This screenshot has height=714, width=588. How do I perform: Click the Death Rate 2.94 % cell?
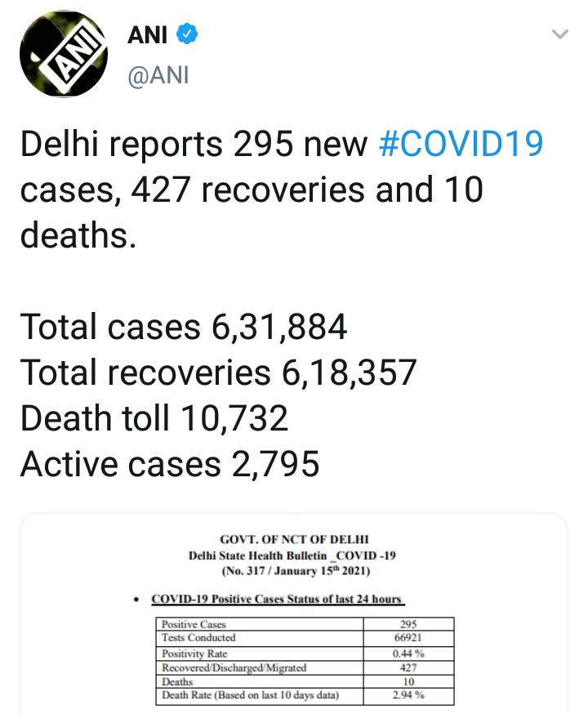click(x=408, y=695)
